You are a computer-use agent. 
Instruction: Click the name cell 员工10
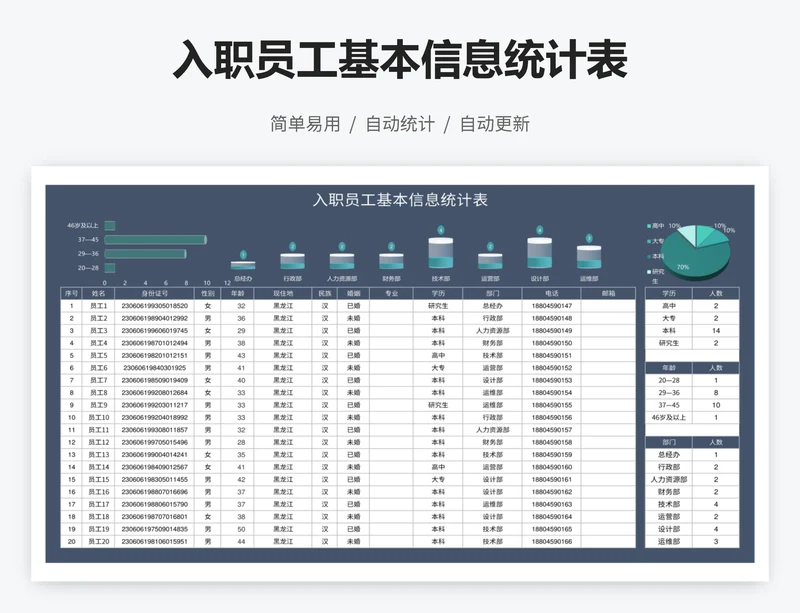[98, 418]
